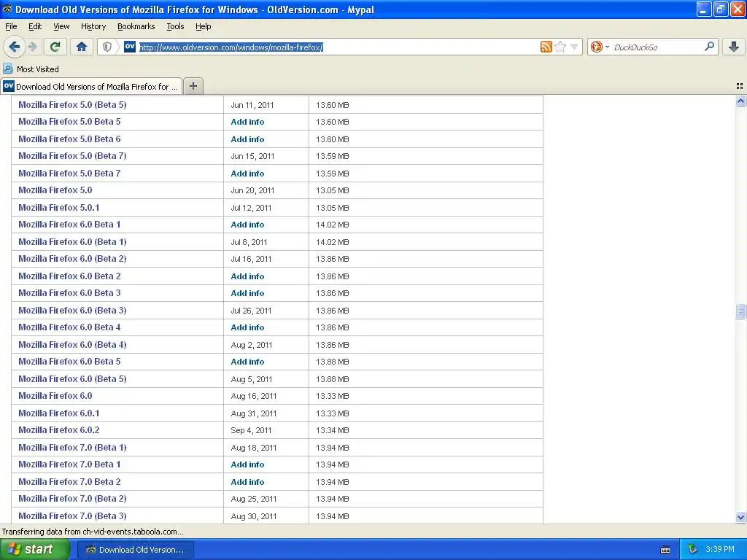This screenshot has width=747, height=560.
Task: Go back with the browser back arrow
Action: [x=14, y=47]
